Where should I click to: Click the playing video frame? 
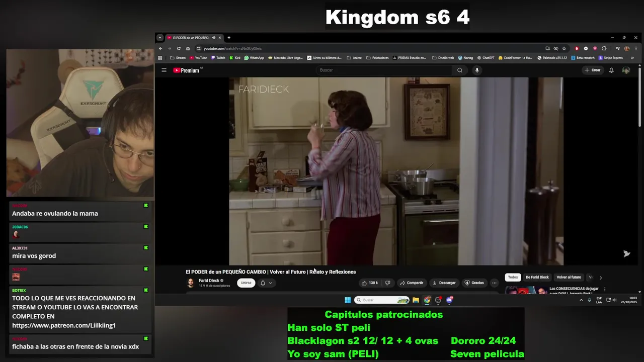tap(396, 171)
